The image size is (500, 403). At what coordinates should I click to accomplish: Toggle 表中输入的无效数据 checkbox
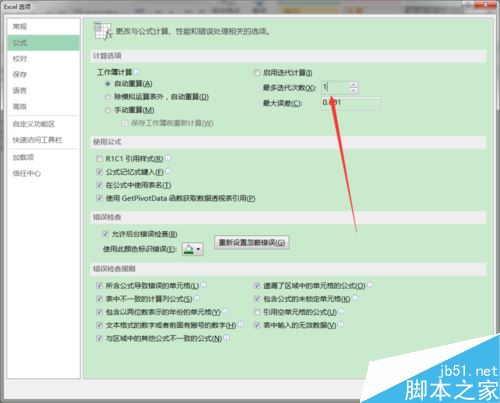click(x=257, y=325)
